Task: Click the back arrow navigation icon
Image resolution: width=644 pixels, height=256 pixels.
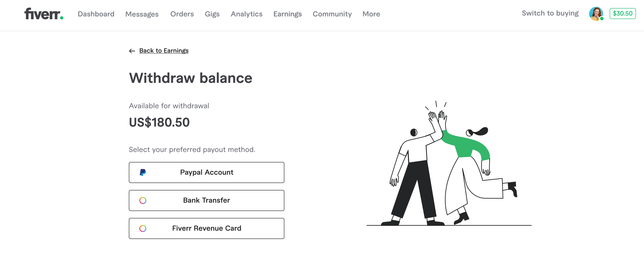Action: (x=132, y=51)
